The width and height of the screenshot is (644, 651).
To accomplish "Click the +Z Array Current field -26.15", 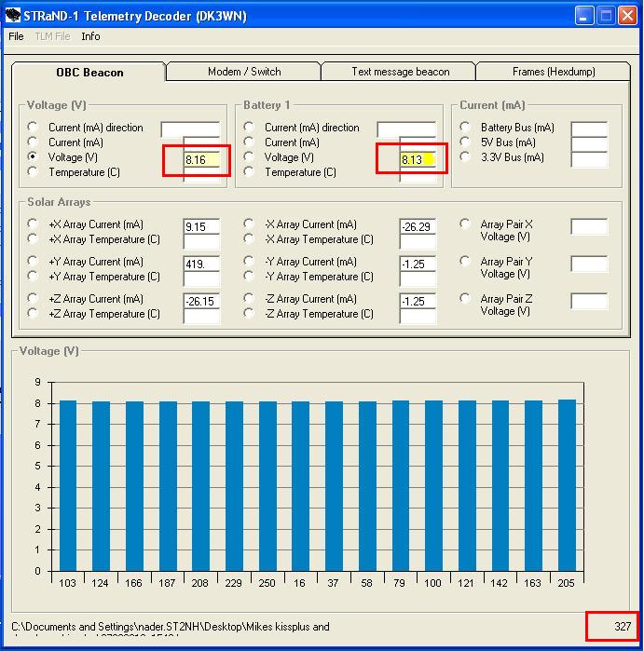I will (201, 302).
